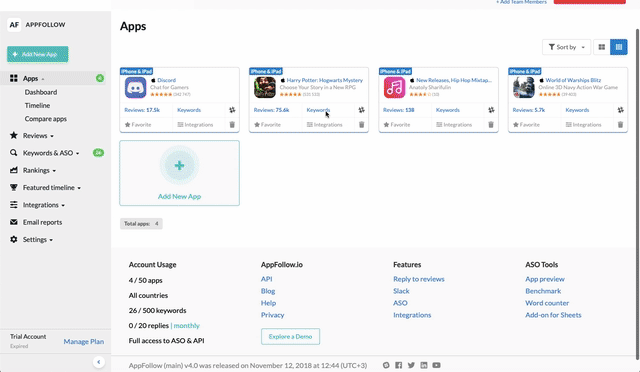
Task: Open the Harry Potter app icon
Action: click(x=265, y=87)
